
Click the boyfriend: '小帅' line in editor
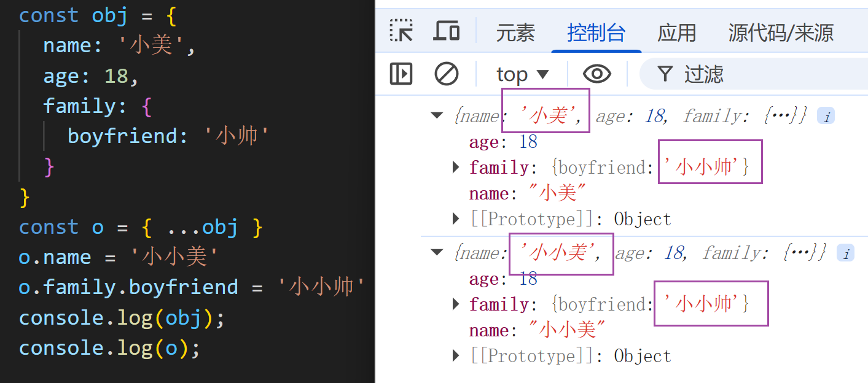point(168,136)
